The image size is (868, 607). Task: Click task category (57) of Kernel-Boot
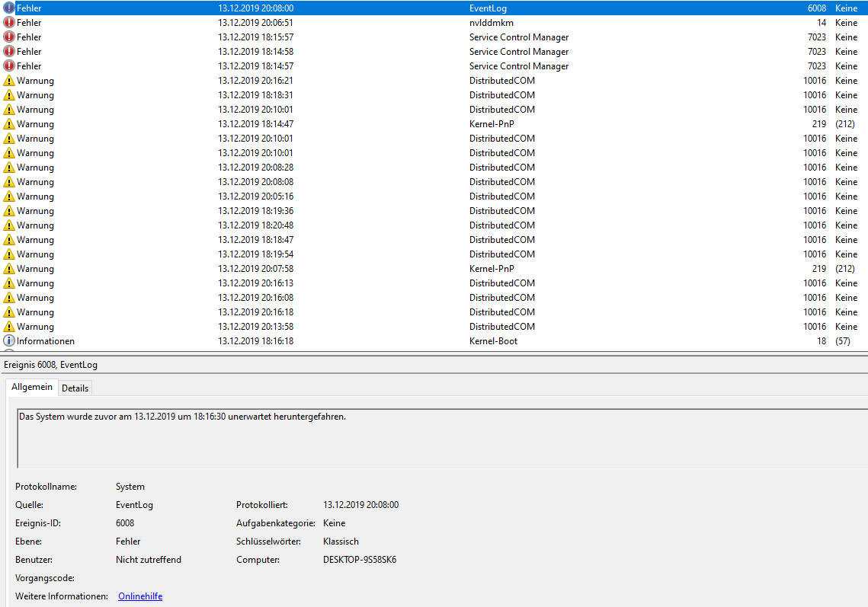[x=843, y=341]
